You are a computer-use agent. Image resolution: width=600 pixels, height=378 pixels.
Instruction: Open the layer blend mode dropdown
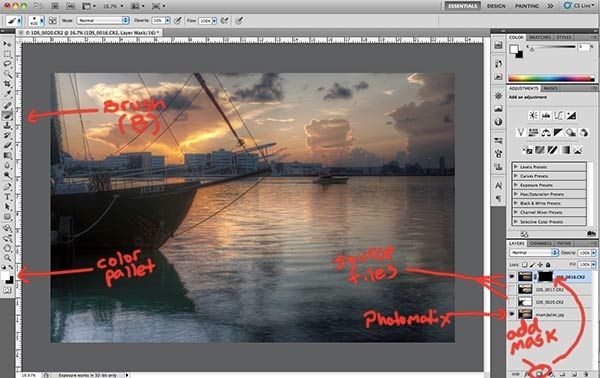534,253
